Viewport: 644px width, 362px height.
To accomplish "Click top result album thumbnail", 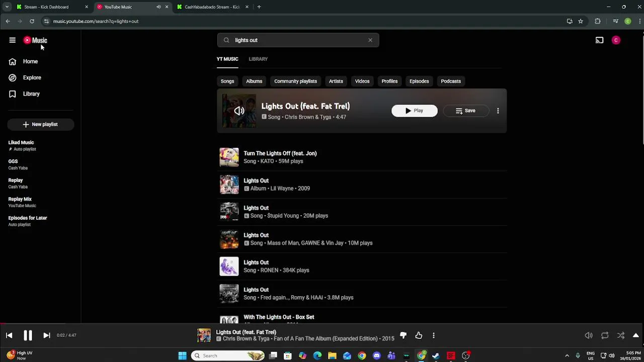I will click(239, 111).
